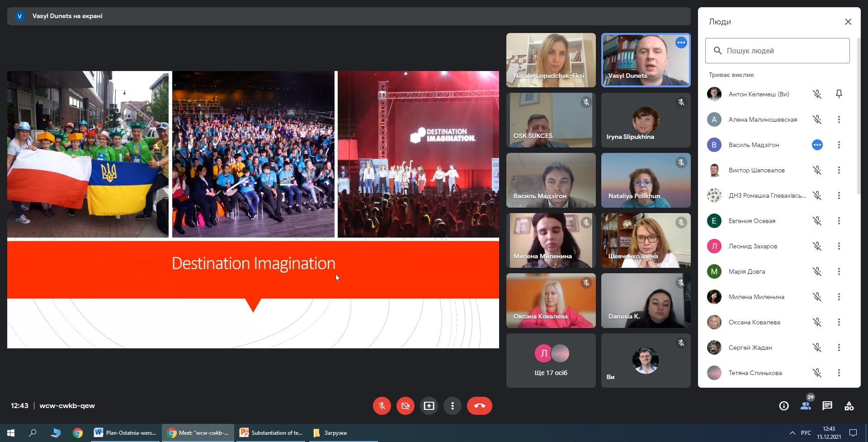The image size is (868, 442).
Task: Open Загрузки folder taskbar item
Action: coord(344,433)
